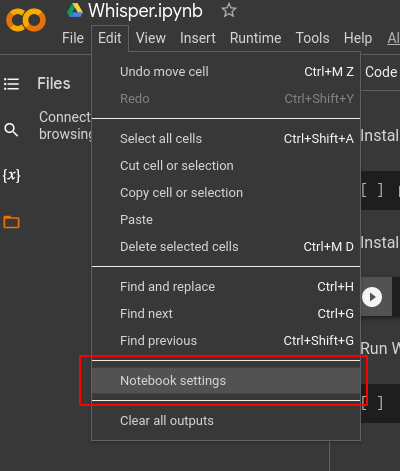Click the Google Drive icon by title

(x=75, y=10)
